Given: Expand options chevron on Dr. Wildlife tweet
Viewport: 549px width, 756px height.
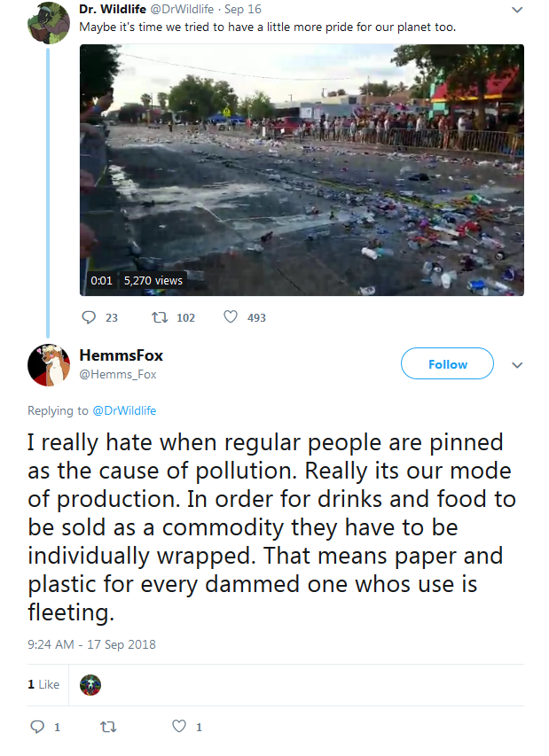Looking at the screenshot, I should click(517, 10).
